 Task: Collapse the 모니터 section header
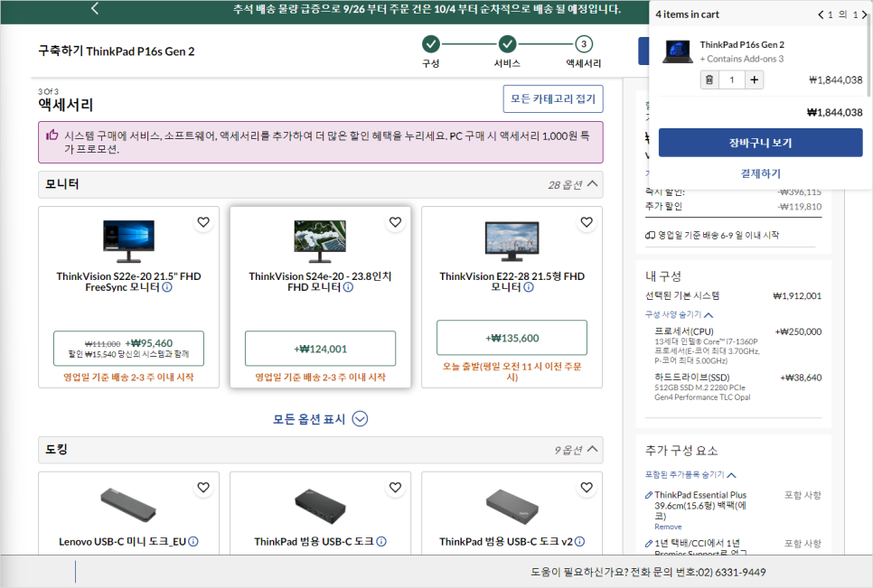321,184
